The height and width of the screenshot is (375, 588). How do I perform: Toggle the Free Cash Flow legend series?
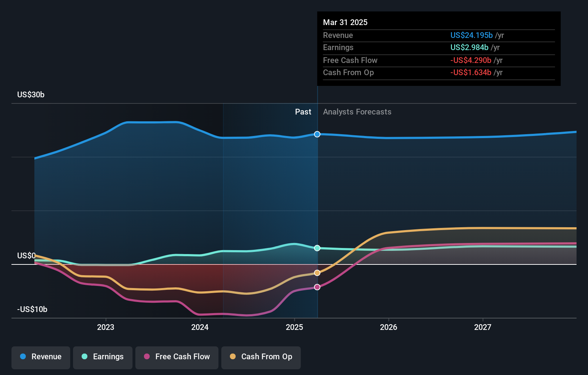click(177, 357)
